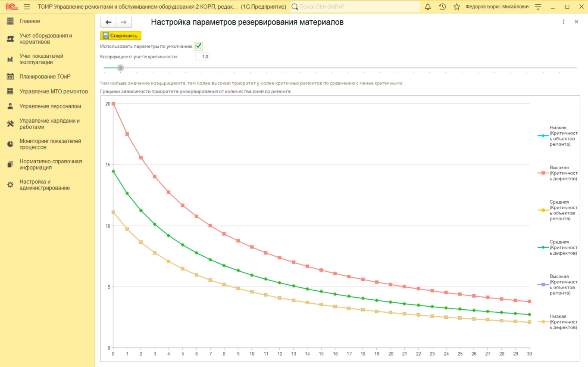Screen dimensions: 588x367
Task: Open the notifications bell
Action: pyautogui.click(x=428, y=7)
